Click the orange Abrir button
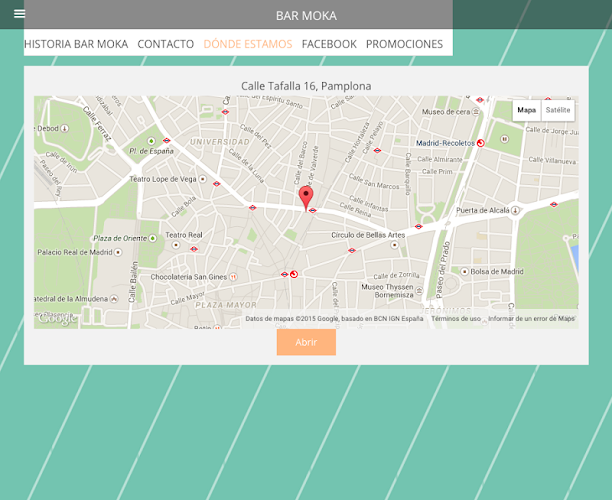 [x=306, y=342]
